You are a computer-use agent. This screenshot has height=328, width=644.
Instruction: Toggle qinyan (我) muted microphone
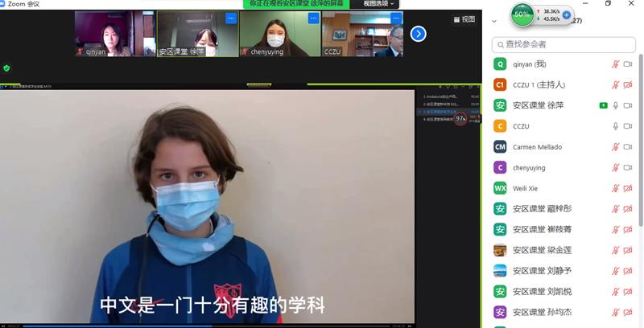(616, 64)
